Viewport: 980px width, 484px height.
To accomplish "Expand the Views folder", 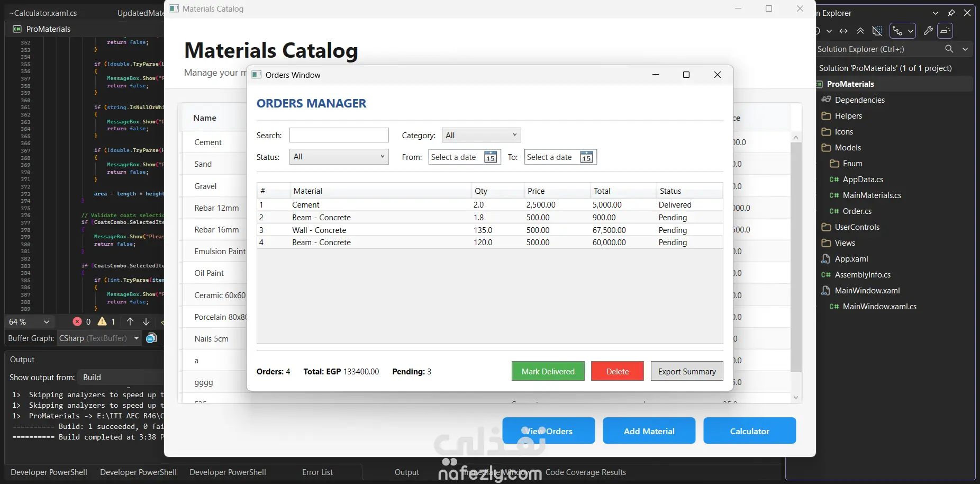I will point(845,243).
